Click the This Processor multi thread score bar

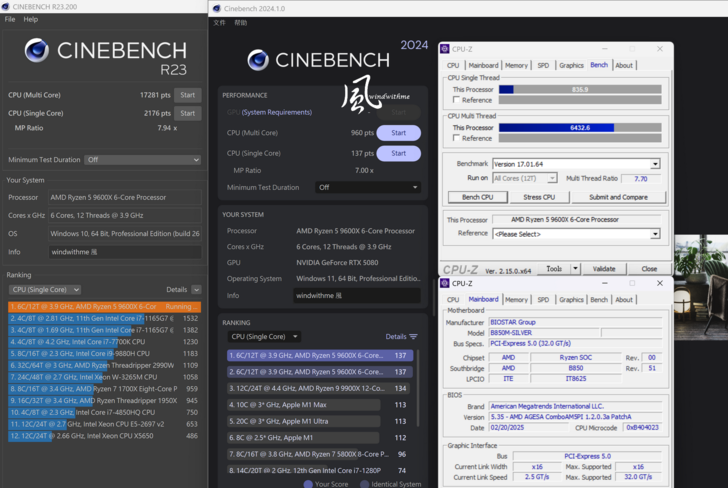click(x=580, y=128)
